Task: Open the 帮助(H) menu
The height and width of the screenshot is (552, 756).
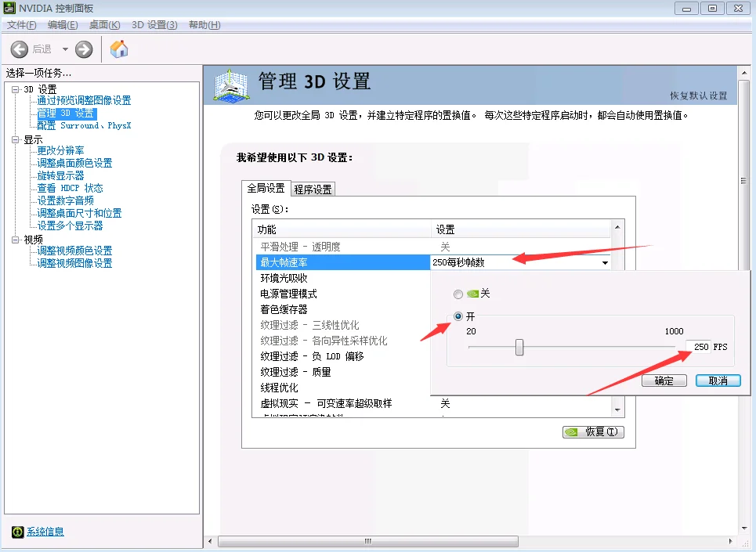Action: point(204,25)
